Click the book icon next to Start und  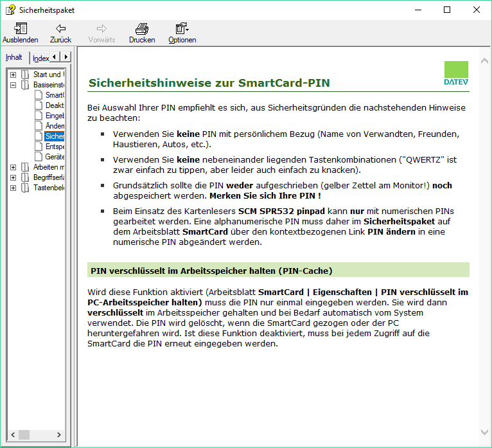click(25, 75)
